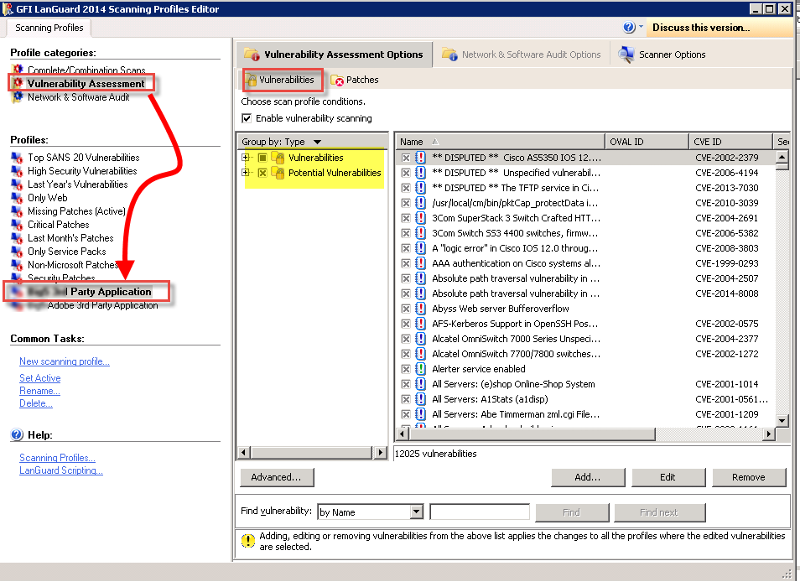Switch to Network & Software Audit Options tab
This screenshot has height=581, width=800.
click(521, 54)
